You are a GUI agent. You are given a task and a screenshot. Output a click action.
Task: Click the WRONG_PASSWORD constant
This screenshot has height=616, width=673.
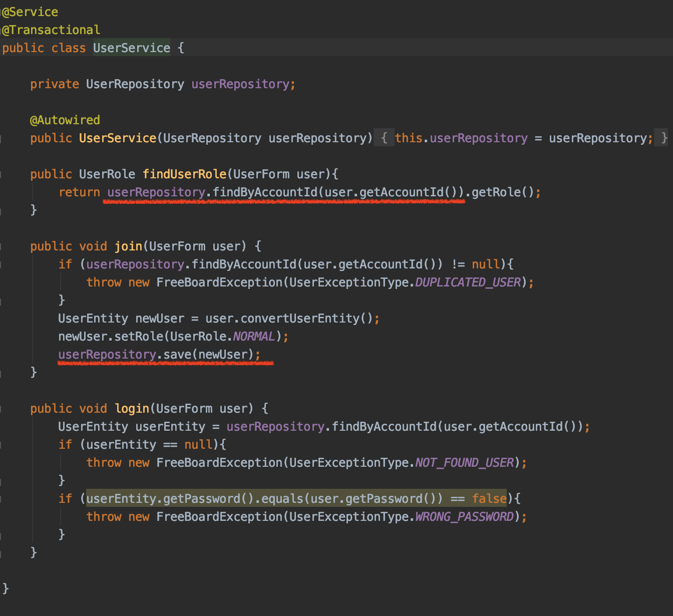(x=464, y=517)
